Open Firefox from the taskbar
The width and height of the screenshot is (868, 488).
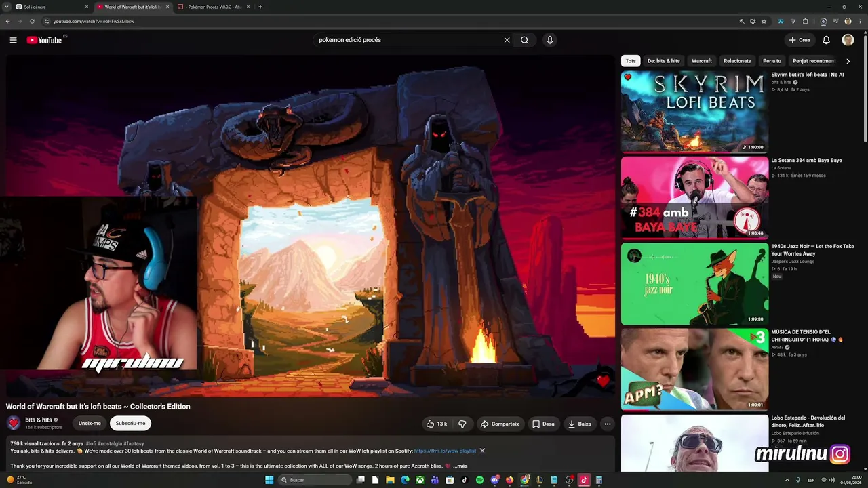tap(509, 480)
